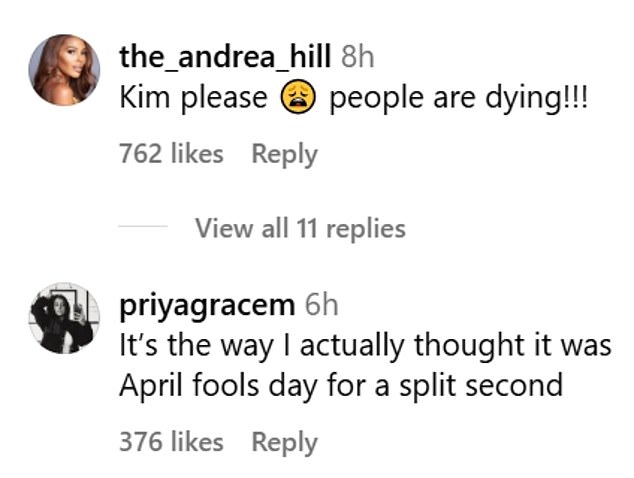Screen dimensions: 634x478
Task: Open the_andrea_hill's profile picture
Action: 66,70
